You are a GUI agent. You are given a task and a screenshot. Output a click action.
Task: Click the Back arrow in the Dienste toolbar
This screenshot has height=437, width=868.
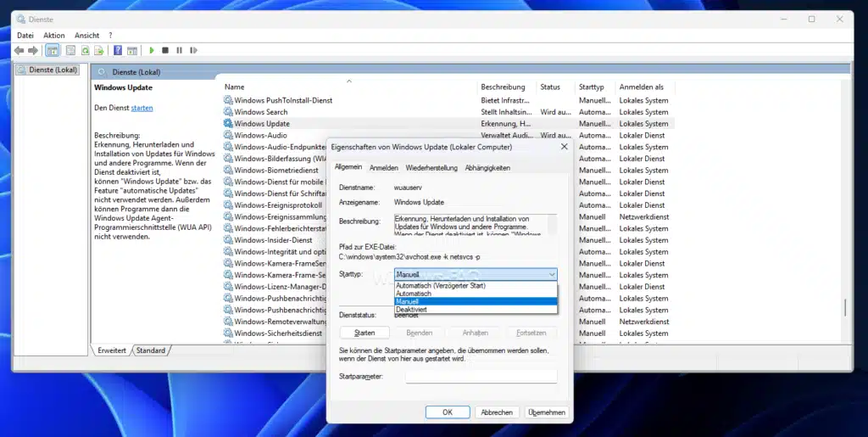click(19, 50)
